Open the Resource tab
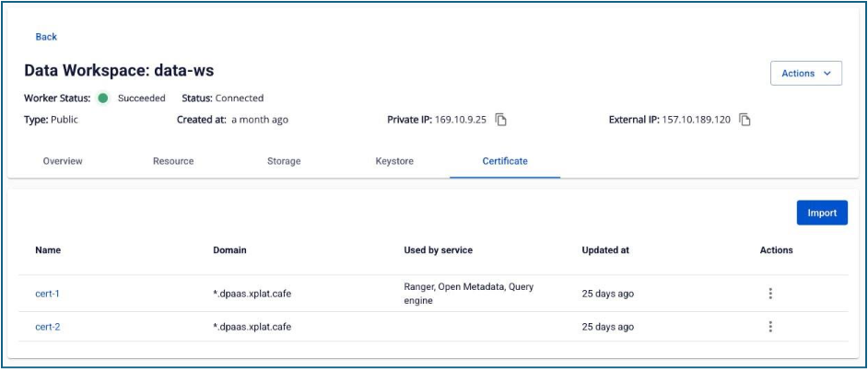Screen dimensions: 868x370 (173, 161)
